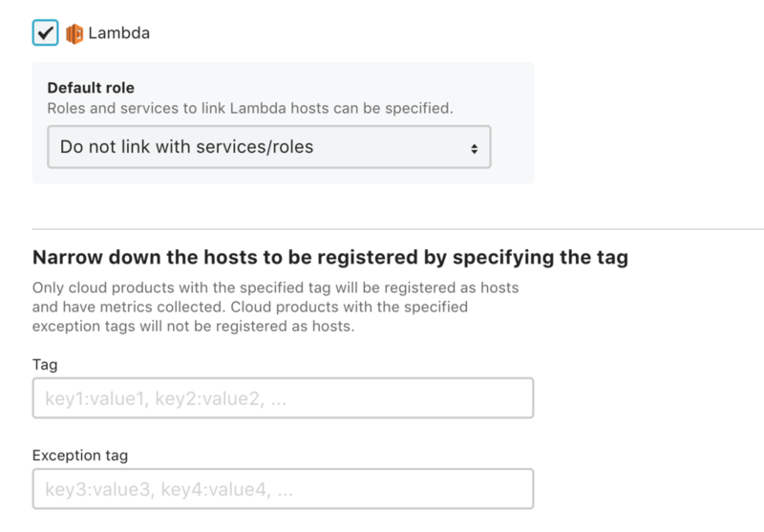764x532 pixels.
Task: Uncheck the Lambda integration checkbox
Action: click(45, 32)
